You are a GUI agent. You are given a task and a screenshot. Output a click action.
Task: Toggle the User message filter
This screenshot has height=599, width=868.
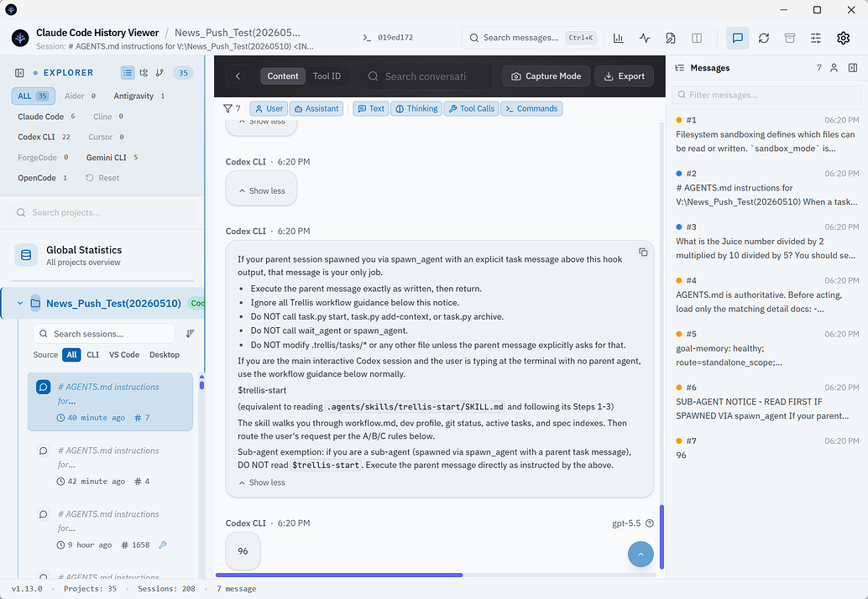click(269, 108)
